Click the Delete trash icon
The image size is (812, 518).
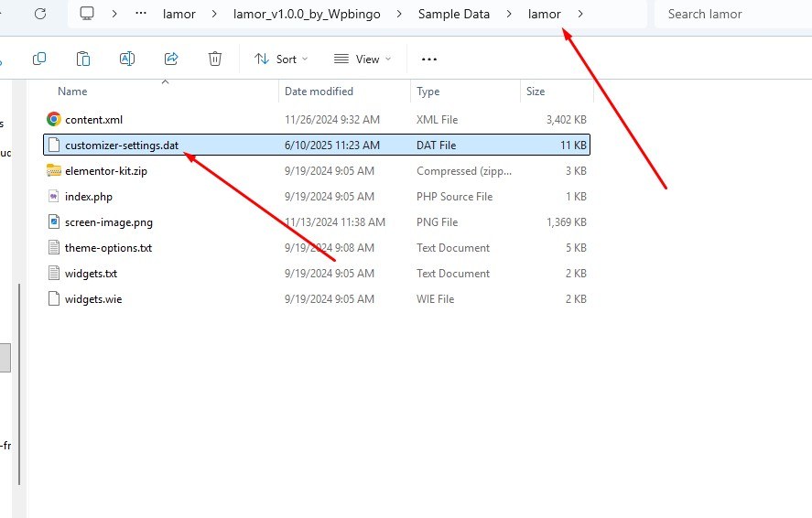pyautogui.click(x=215, y=59)
